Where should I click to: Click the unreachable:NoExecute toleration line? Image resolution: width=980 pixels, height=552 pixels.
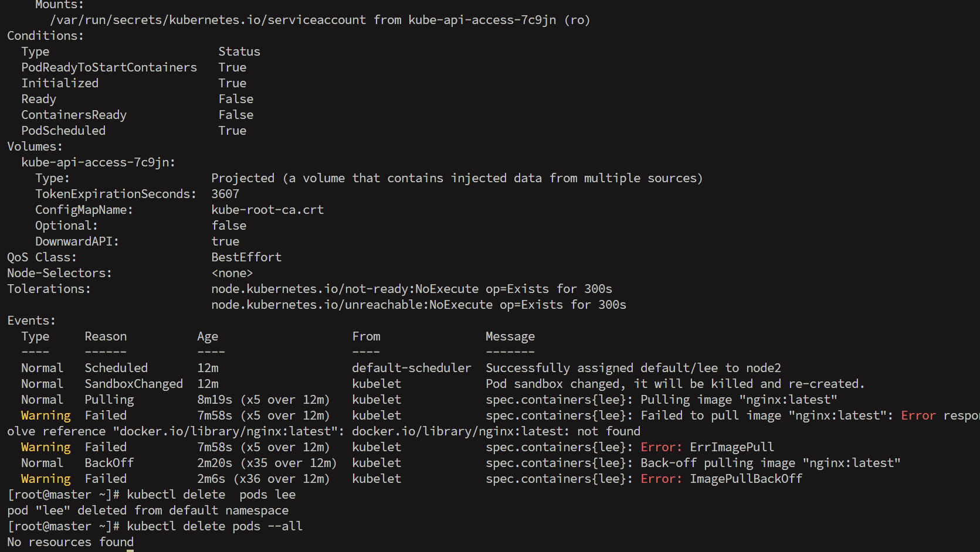pos(419,305)
